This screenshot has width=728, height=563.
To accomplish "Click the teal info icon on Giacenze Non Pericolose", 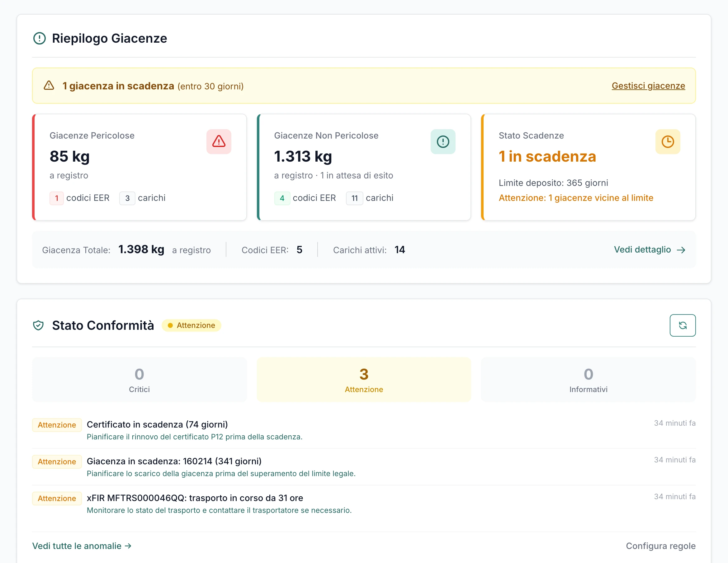I will click(443, 142).
